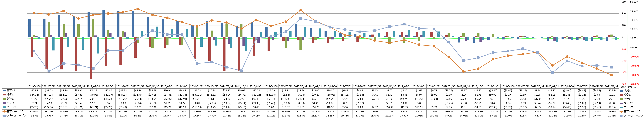Viewport: 644px width, 118px height.
Task: Select the 2021/01/31 date column header
Action: click(x=612, y=86)
